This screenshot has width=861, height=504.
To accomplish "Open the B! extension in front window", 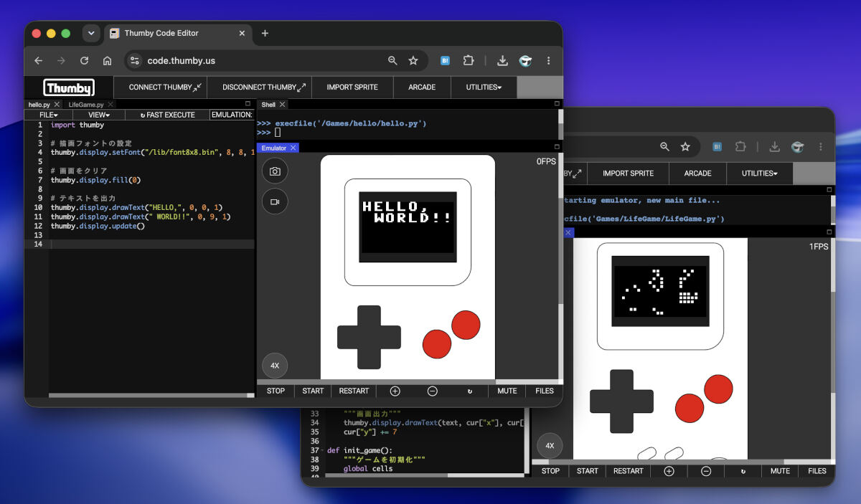I will point(445,61).
